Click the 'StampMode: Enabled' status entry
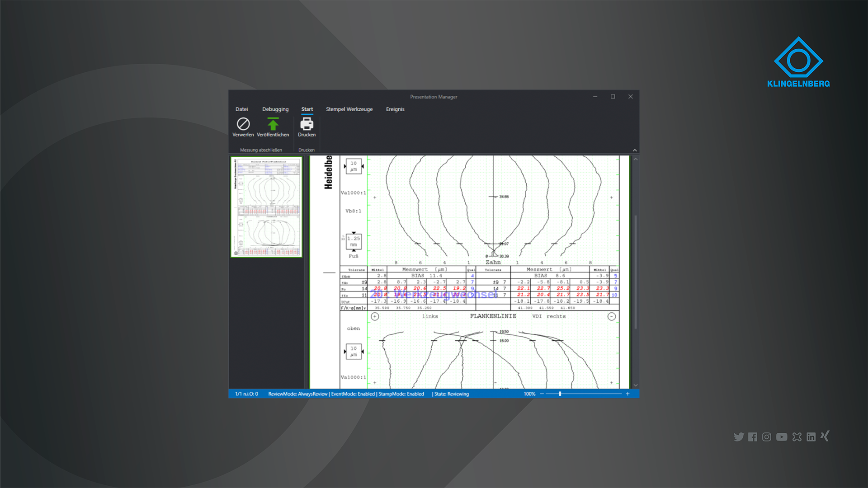 [x=401, y=394]
